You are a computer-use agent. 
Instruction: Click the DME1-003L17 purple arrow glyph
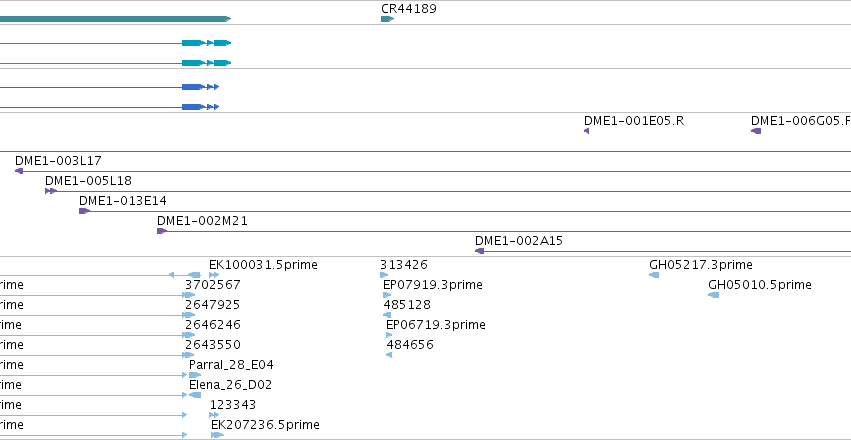point(19,171)
